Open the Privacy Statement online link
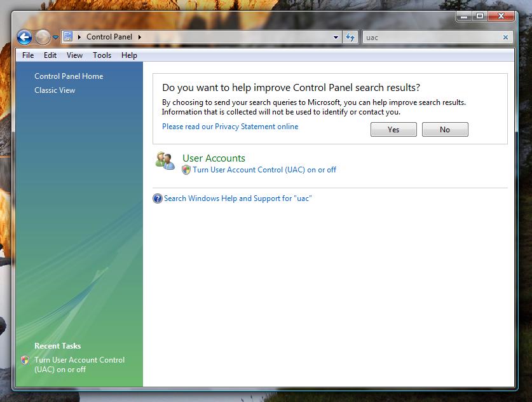 [230, 127]
